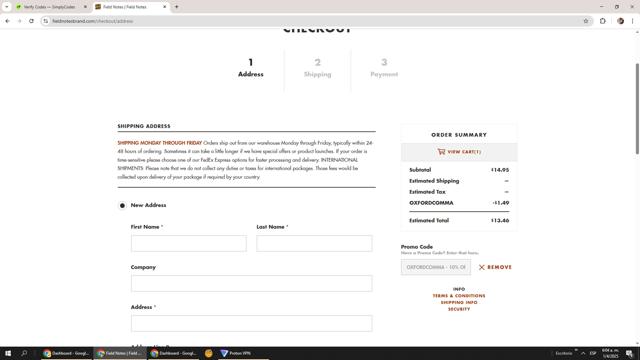Open Windows taskbar search
The width and height of the screenshot is (640, 360).
24,353
